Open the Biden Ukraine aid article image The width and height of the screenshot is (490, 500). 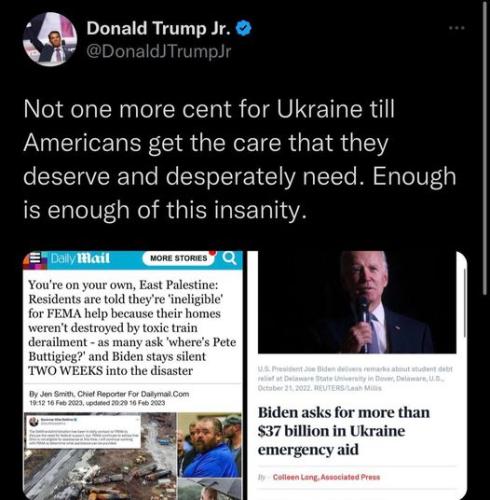(x=357, y=375)
